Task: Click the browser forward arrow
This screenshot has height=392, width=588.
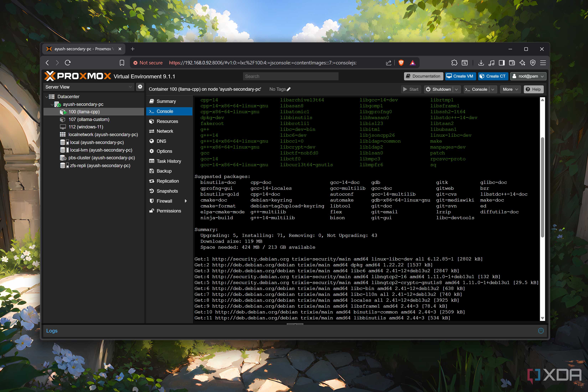Action: (57, 63)
